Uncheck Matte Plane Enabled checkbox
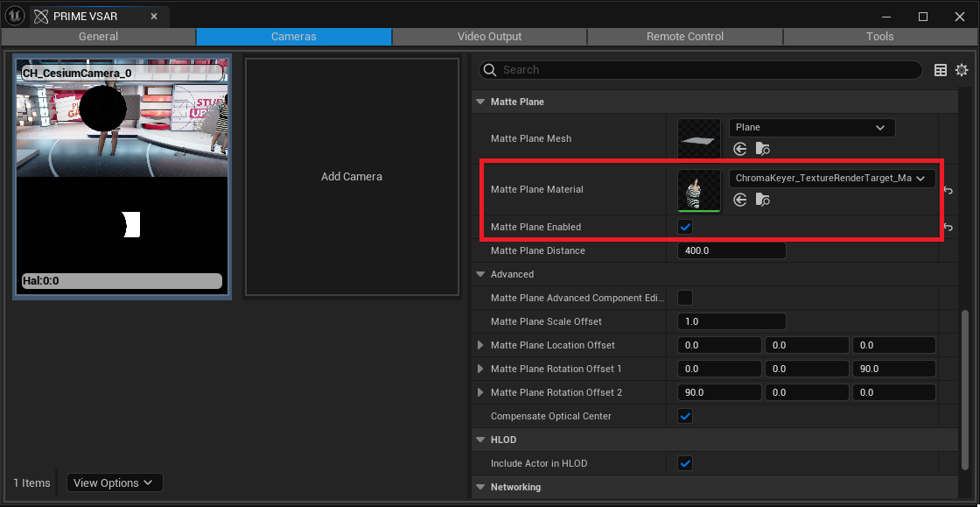Image resolution: width=980 pixels, height=507 pixels. click(686, 228)
